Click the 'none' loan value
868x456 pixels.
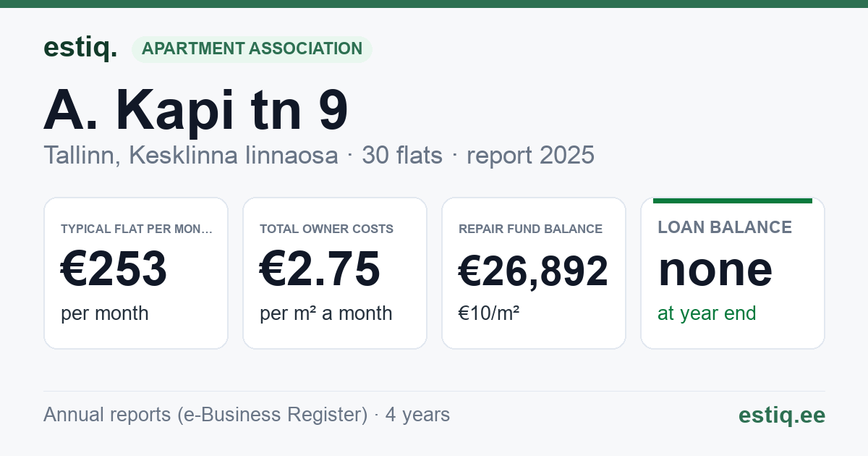point(715,269)
